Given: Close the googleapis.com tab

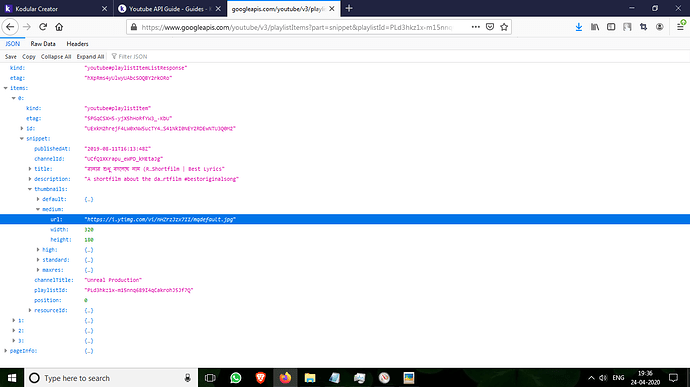Looking at the screenshot, I should (331, 8).
